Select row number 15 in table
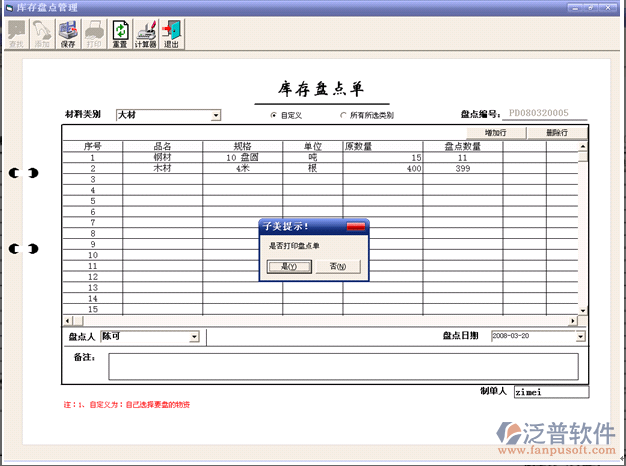Viewport: 626px width, 466px height. (x=93, y=309)
